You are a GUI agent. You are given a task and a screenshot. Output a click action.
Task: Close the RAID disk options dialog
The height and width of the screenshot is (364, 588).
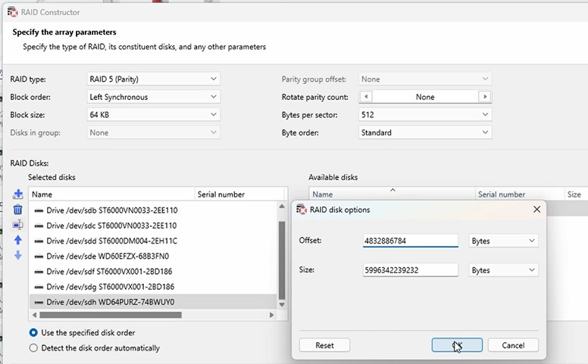click(x=536, y=210)
